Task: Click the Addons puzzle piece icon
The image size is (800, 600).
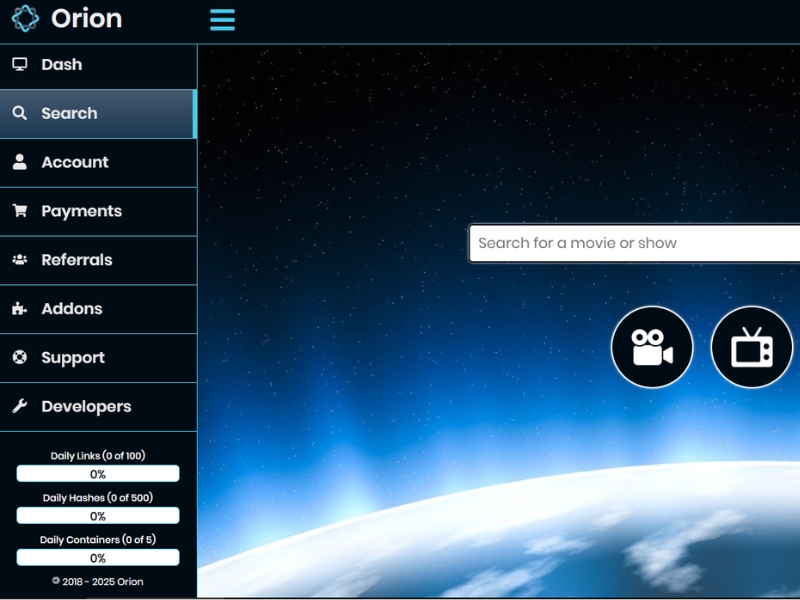Action: coord(19,309)
